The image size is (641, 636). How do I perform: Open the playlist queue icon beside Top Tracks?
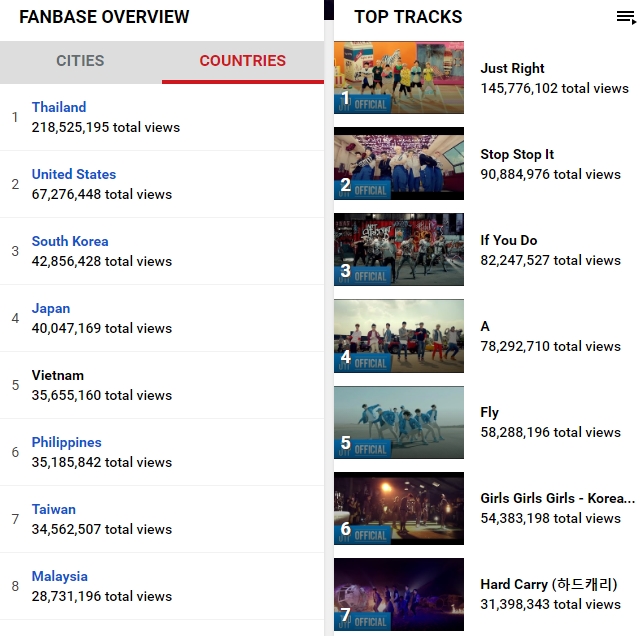[x=626, y=18]
